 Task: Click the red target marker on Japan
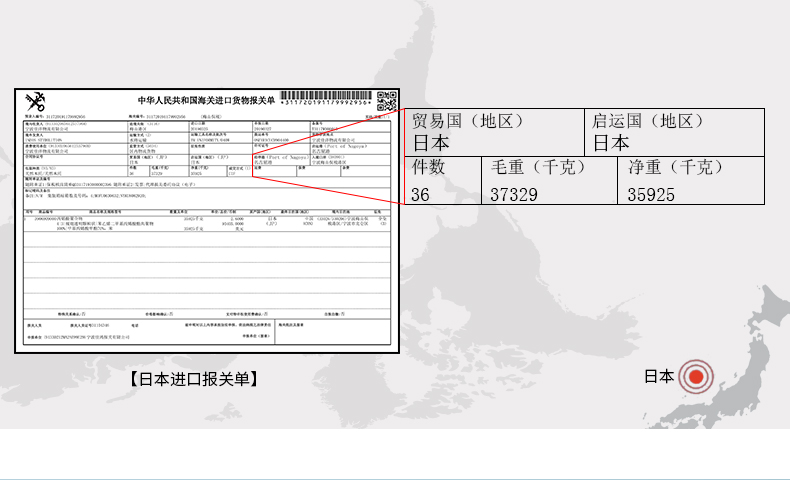point(695,377)
